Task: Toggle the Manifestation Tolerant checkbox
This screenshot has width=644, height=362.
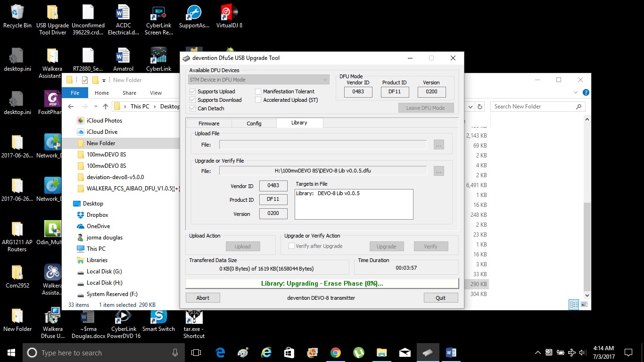Action: (258, 91)
